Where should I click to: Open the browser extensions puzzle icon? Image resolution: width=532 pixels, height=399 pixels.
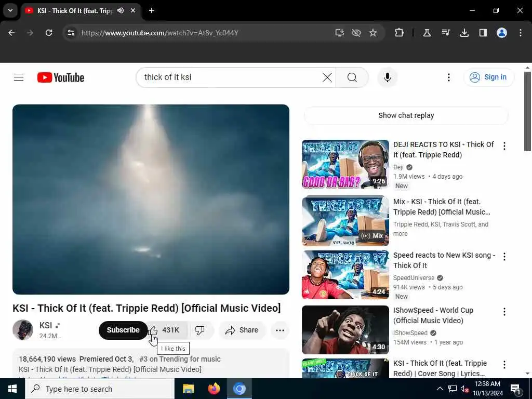pos(400,33)
